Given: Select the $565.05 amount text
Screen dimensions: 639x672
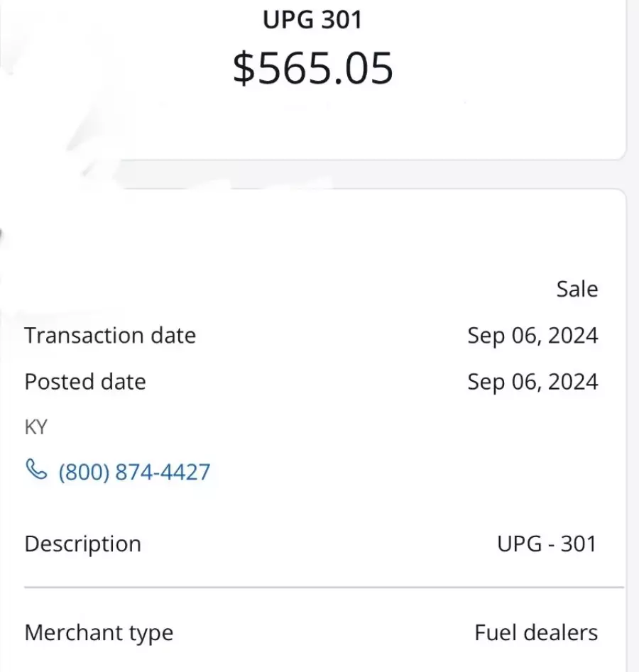Looking at the screenshot, I should point(312,68).
